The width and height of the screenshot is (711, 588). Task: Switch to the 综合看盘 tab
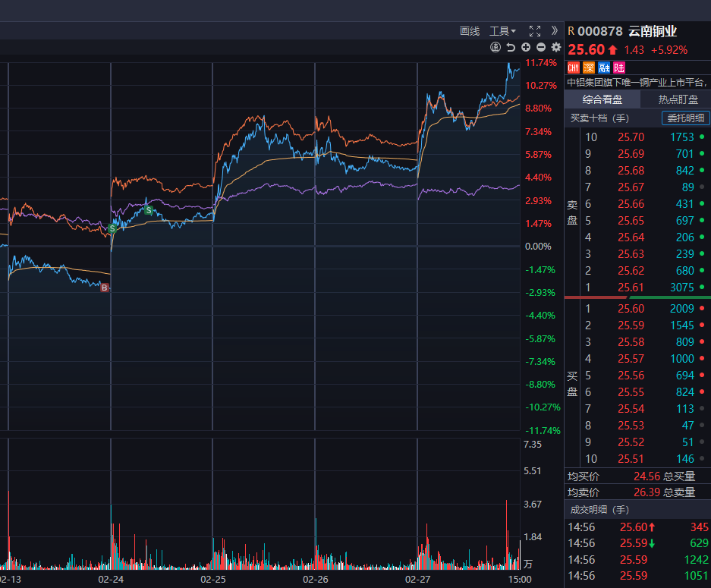click(x=602, y=99)
